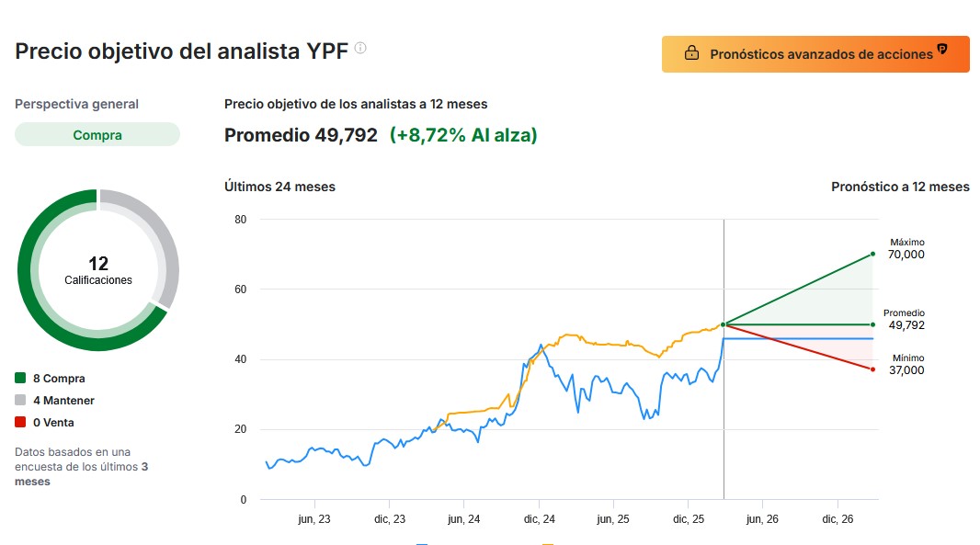The image size is (980, 545).
Task: Click the green Máximo endpoint dot
Action: tap(872, 254)
